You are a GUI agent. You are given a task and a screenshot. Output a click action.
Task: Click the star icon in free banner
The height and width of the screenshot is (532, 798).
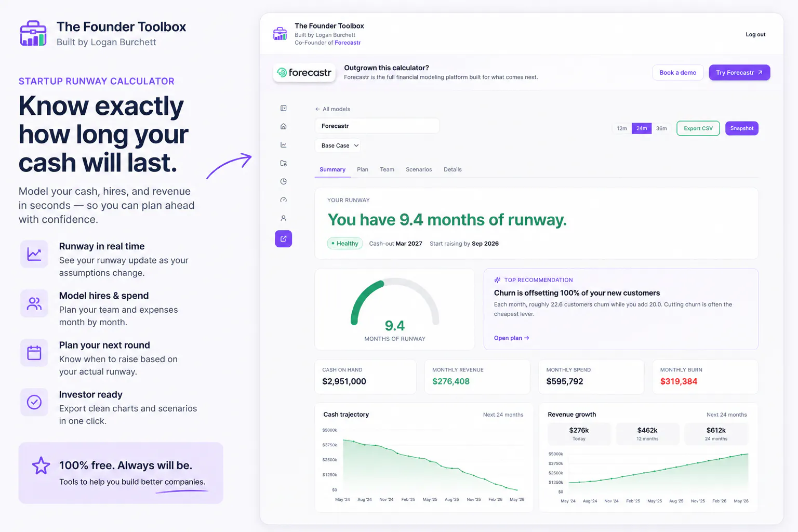[41, 465]
